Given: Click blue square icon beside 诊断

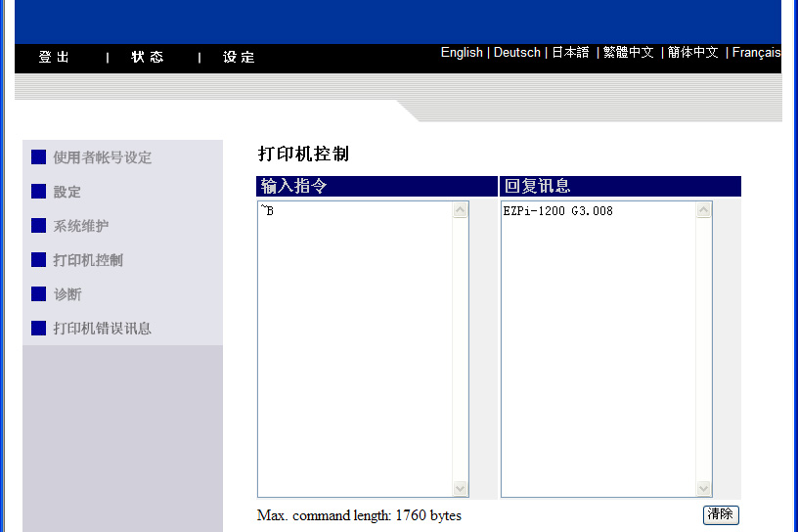Looking at the screenshot, I should pyautogui.click(x=38, y=294).
